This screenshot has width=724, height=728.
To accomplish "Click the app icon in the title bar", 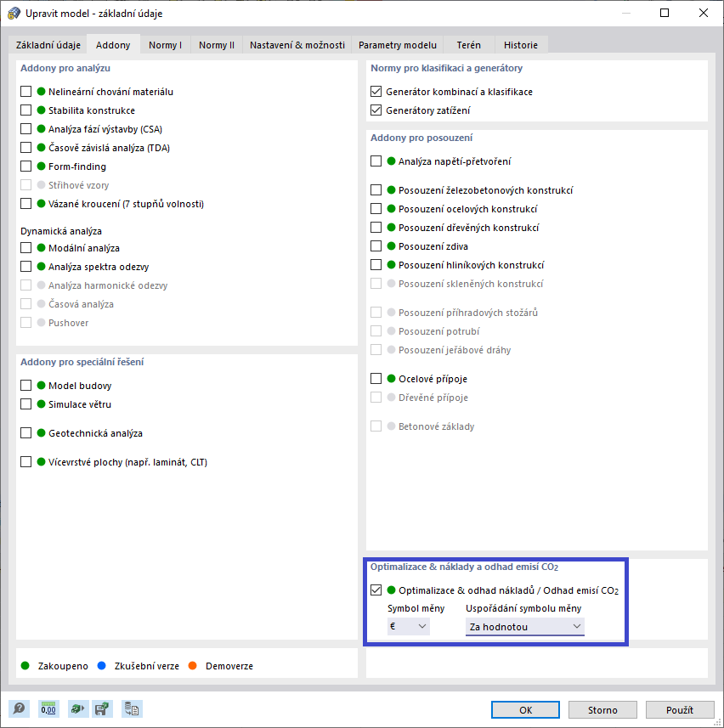I will [x=14, y=13].
